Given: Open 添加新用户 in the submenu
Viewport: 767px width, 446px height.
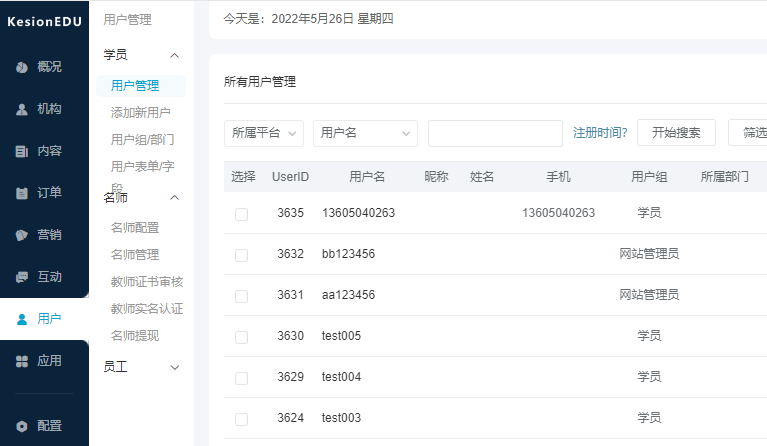Looking at the screenshot, I should (140, 113).
